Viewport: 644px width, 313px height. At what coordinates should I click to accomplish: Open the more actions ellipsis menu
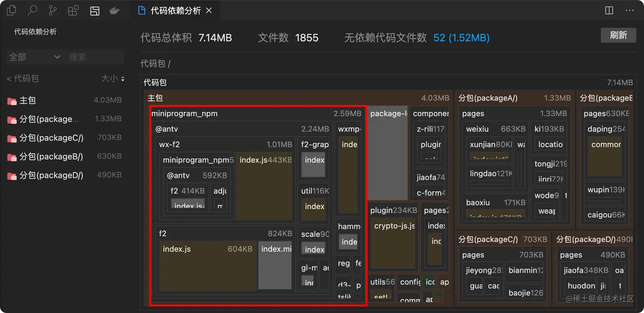coord(630,11)
